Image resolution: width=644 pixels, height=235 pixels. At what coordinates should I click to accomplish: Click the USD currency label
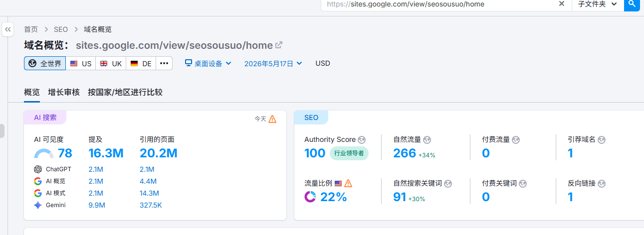323,63
